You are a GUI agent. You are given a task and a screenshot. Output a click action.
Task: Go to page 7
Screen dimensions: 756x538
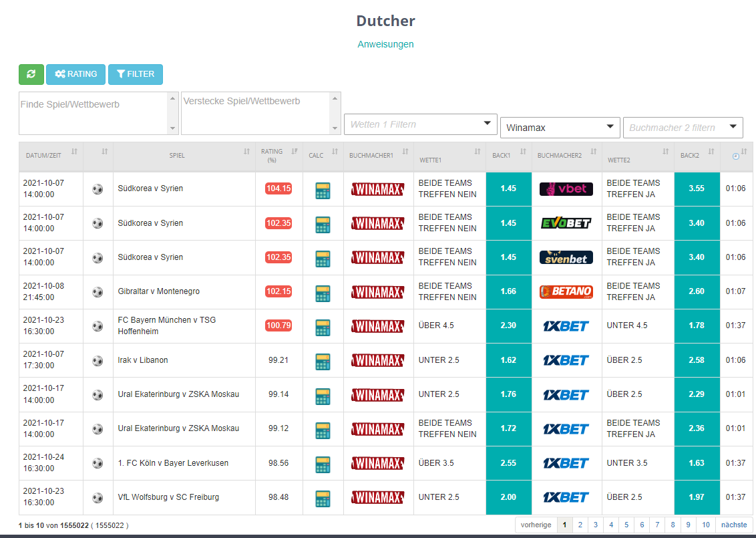coord(657,525)
